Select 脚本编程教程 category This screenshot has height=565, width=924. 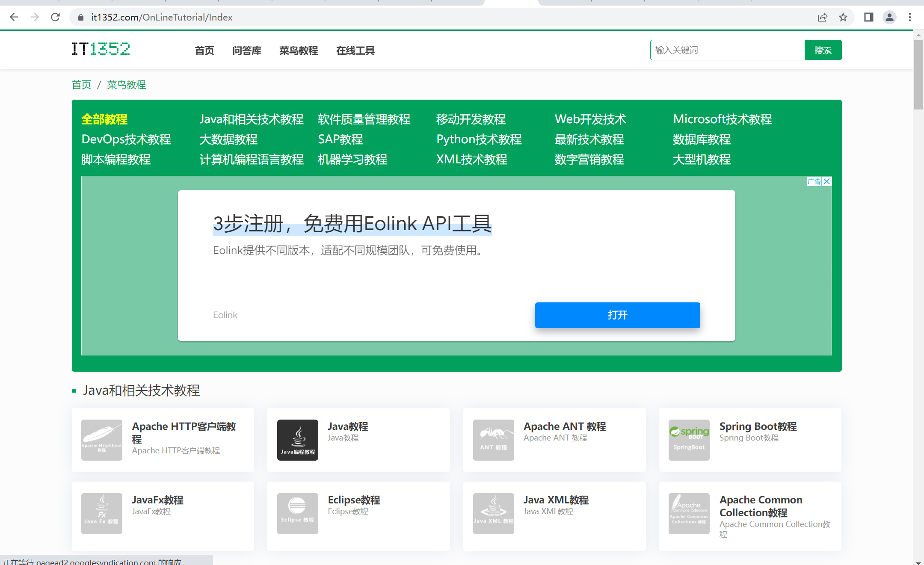[116, 160]
